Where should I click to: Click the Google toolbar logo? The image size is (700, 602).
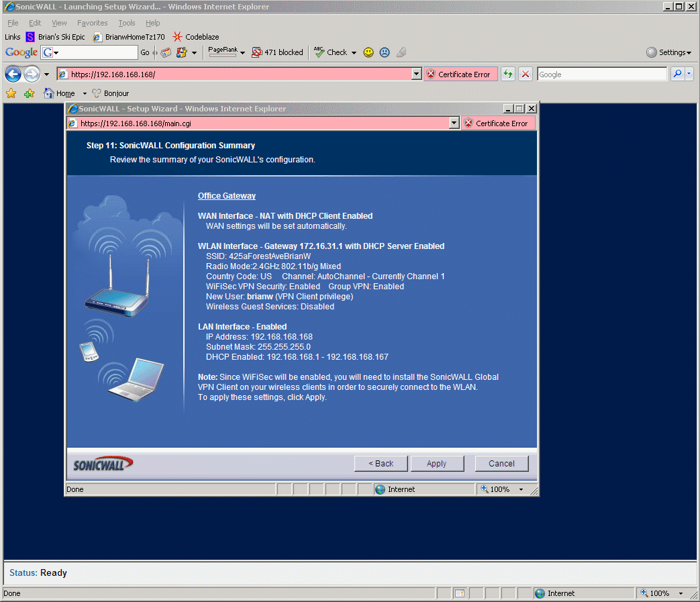point(21,52)
